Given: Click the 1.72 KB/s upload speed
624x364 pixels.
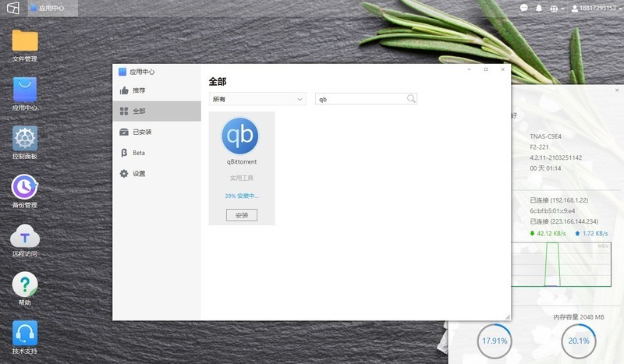Looking at the screenshot, I should [591, 234].
